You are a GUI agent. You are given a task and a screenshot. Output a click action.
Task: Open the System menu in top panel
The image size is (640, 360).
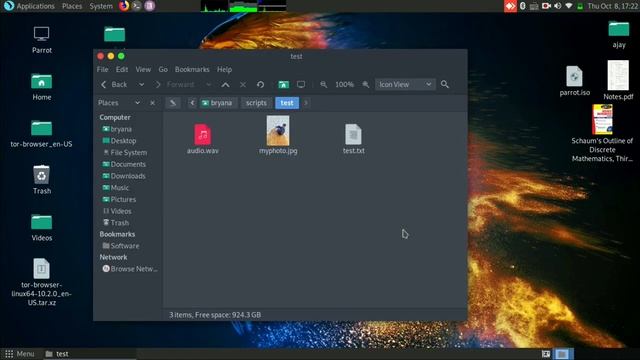[101, 6]
